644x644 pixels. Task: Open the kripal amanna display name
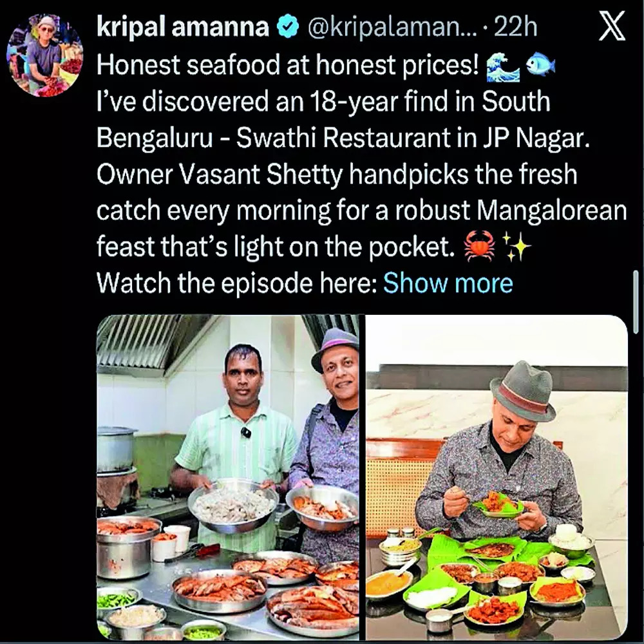(x=183, y=28)
